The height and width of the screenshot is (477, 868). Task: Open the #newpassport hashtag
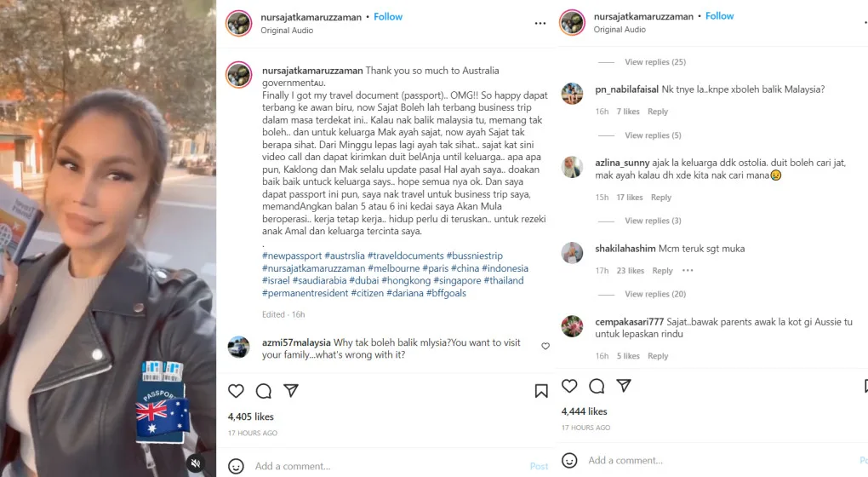pyautogui.click(x=292, y=256)
